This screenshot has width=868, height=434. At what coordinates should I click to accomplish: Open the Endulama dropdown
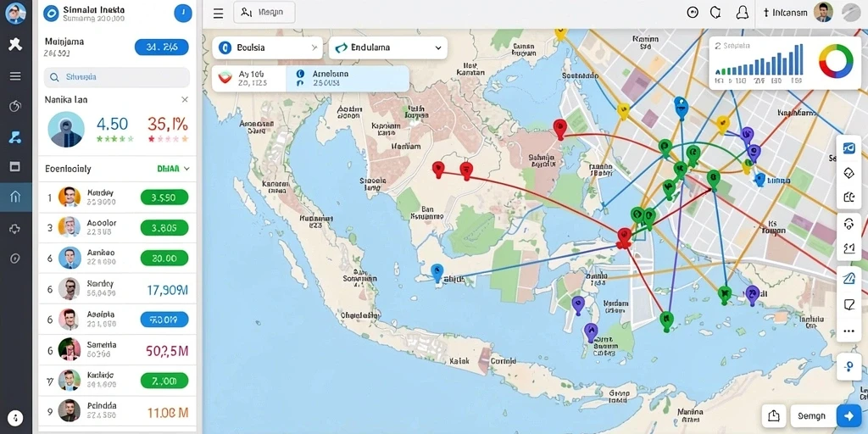click(x=388, y=47)
